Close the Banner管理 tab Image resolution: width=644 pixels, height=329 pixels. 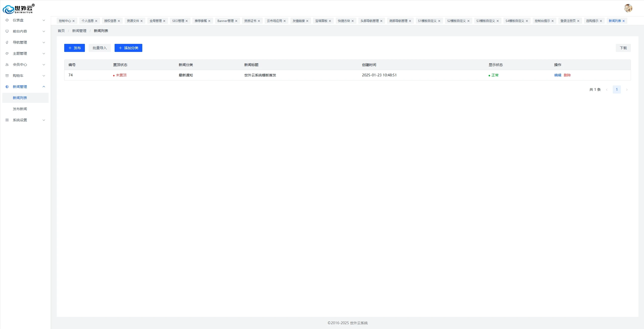pyautogui.click(x=236, y=21)
